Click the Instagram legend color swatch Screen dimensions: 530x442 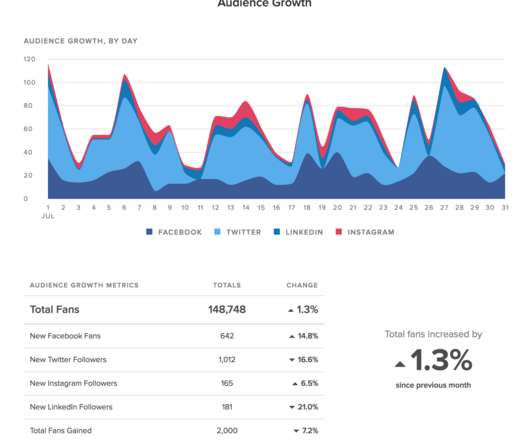[x=339, y=232]
